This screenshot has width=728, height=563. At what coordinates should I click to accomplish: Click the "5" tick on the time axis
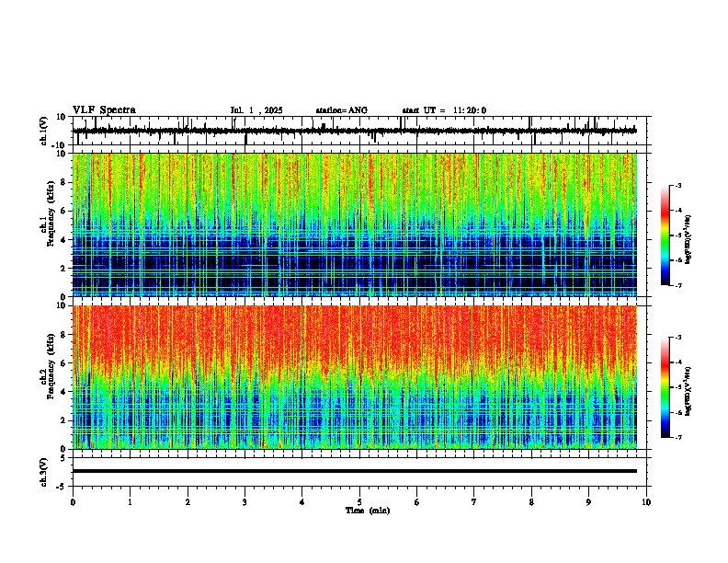[x=359, y=502]
